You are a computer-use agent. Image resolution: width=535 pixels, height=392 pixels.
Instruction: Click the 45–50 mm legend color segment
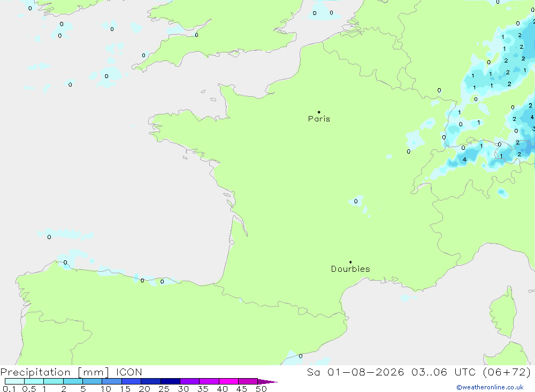tap(248, 381)
